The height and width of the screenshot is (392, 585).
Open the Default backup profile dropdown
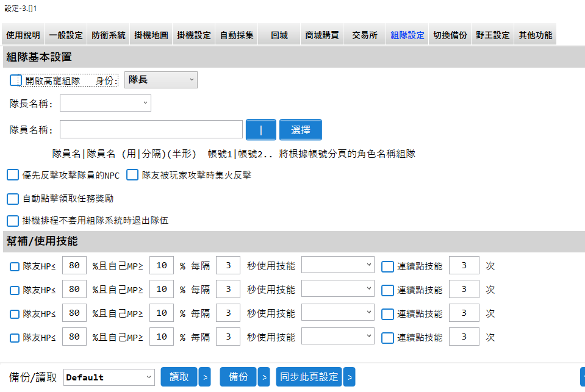pos(109,377)
